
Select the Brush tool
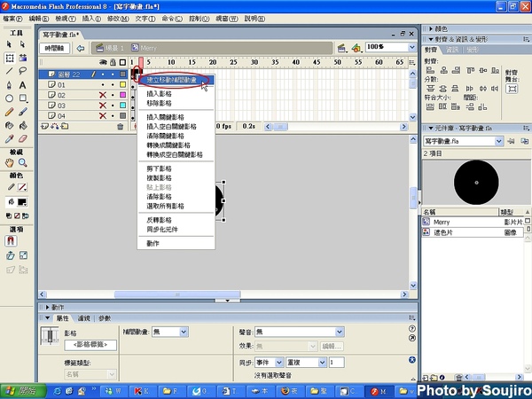click(x=23, y=112)
